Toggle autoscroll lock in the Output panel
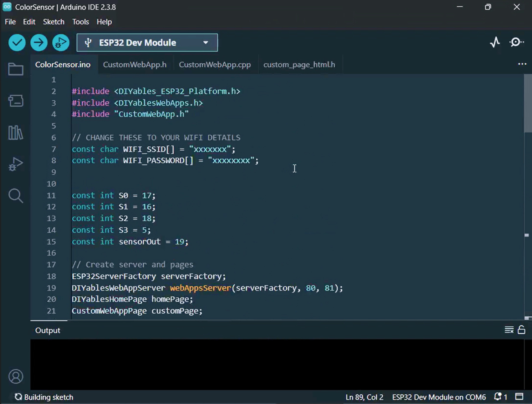The width and height of the screenshot is (532, 404). pyautogui.click(x=522, y=330)
